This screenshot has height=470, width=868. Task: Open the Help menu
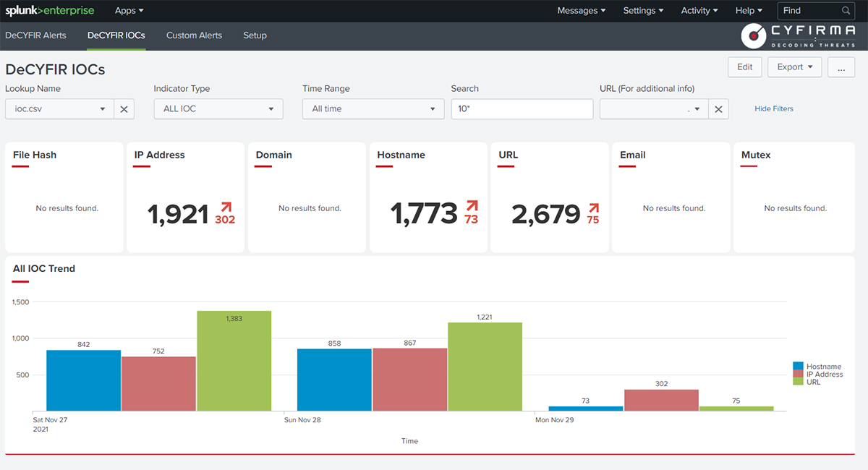click(749, 11)
